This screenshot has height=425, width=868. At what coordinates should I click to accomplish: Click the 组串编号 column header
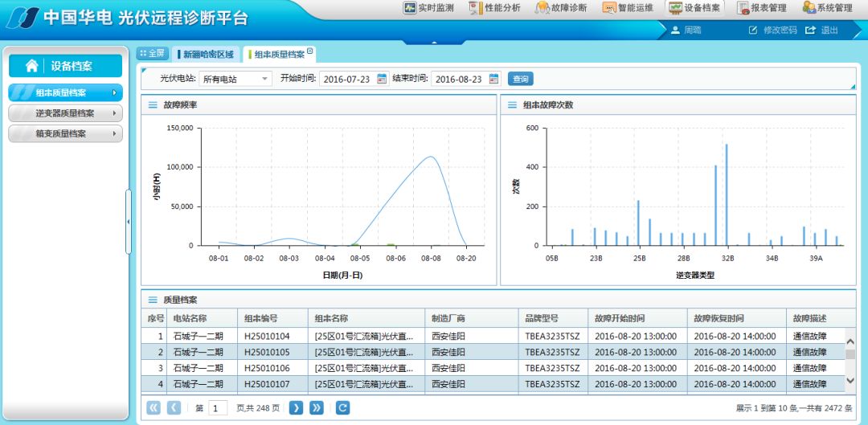tap(272, 319)
